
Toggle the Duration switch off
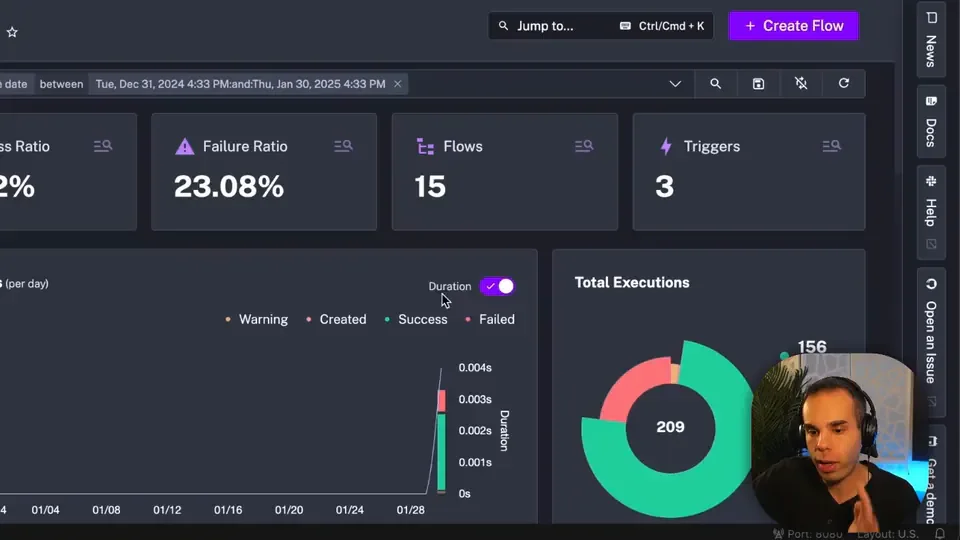coord(497,286)
